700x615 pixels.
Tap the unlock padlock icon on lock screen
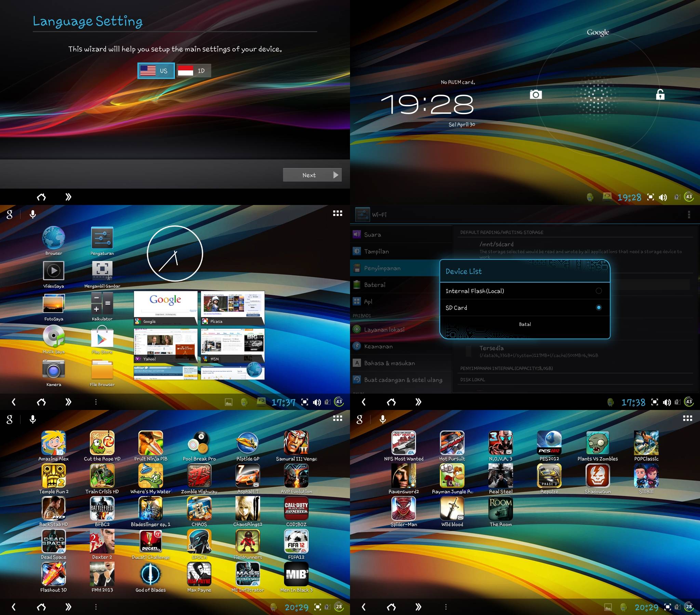(x=660, y=94)
